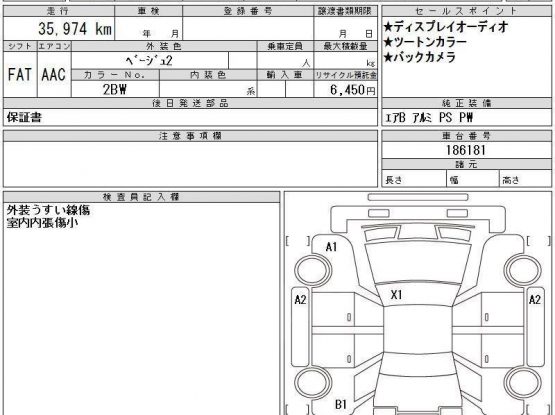Image resolution: width=555 pixels, height=415 pixels.
Task: Select the A2 mark on right side panel
Action: click(534, 300)
